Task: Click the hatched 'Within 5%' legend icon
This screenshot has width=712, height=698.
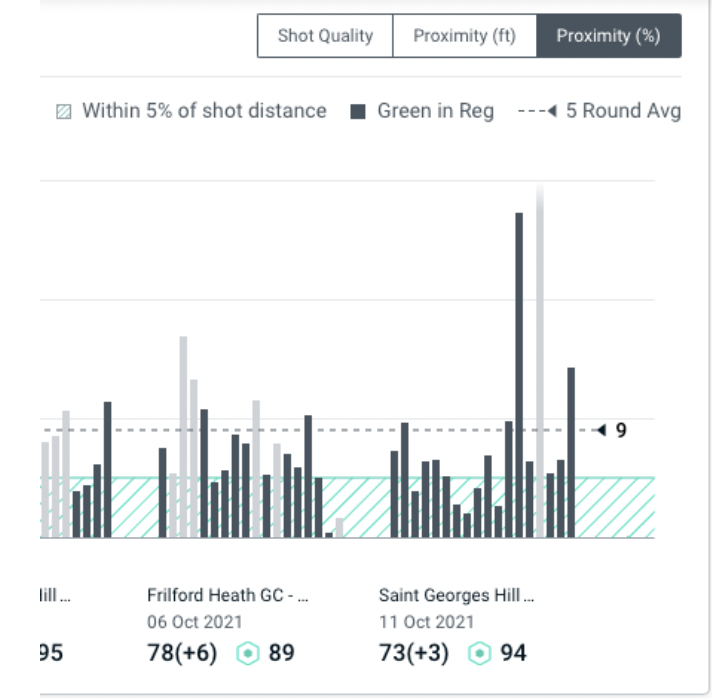Action: tap(65, 112)
